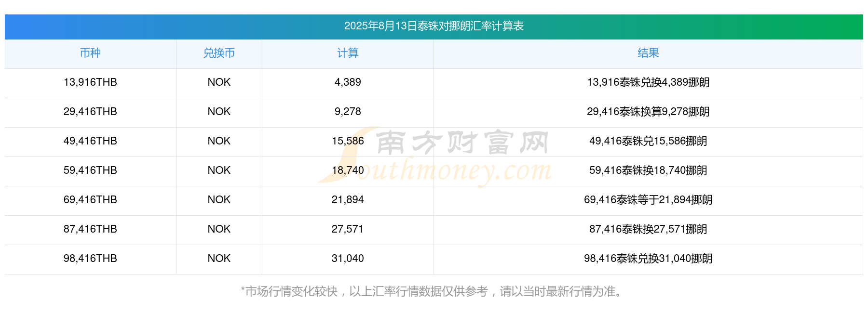Click result 69,416泰铢等于21,894挪朗

(x=648, y=200)
